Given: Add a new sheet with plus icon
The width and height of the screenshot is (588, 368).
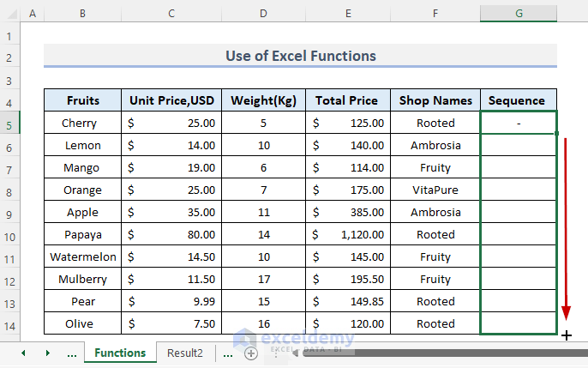Looking at the screenshot, I should (250, 353).
